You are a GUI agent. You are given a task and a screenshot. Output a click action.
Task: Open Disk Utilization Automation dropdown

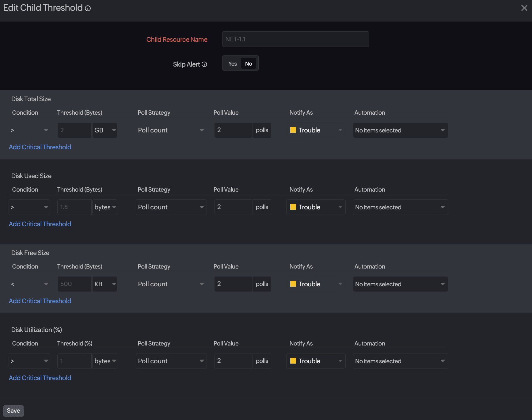coord(400,361)
